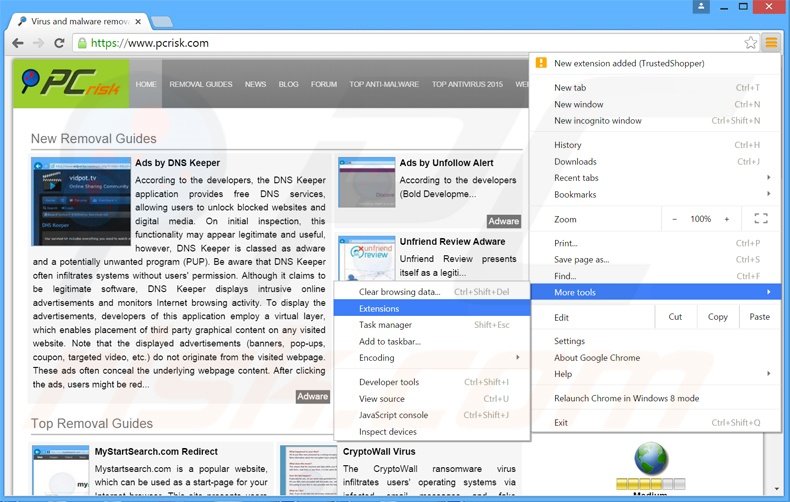Open TOP ANTIVIRUS 2015 navigation link
The width and height of the screenshot is (790, 502).
tap(467, 84)
